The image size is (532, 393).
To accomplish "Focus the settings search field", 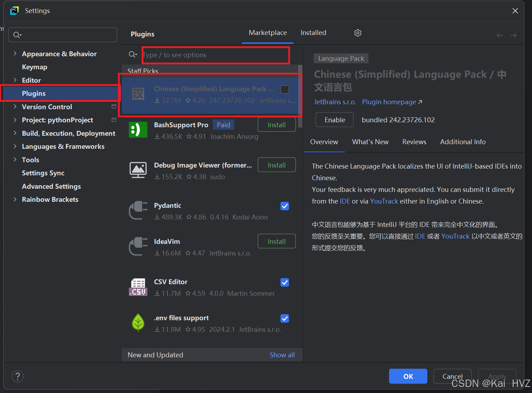I will click(x=63, y=35).
